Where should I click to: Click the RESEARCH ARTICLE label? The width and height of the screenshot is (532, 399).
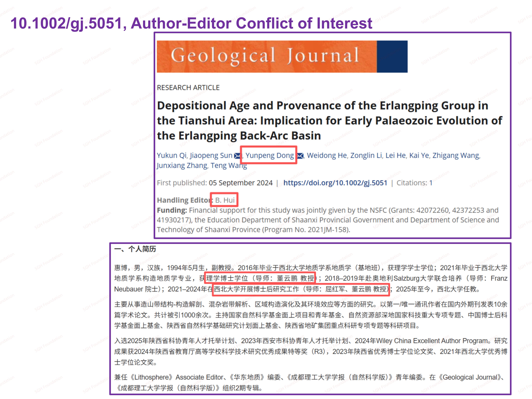coord(188,88)
